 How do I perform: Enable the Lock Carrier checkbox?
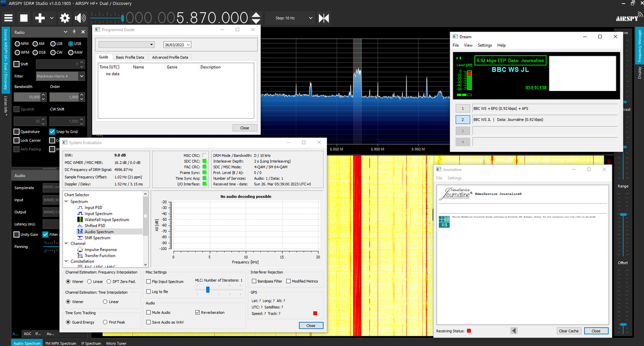pos(17,140)
